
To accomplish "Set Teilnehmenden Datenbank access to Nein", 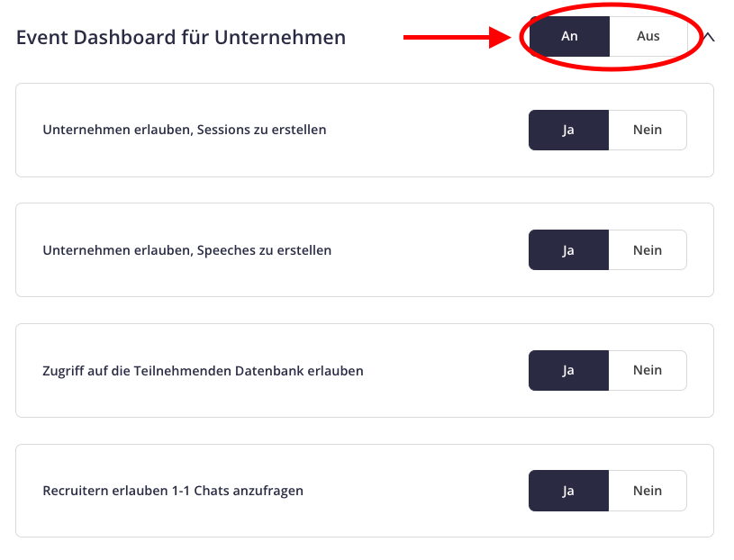I will (x=648, y=370).
